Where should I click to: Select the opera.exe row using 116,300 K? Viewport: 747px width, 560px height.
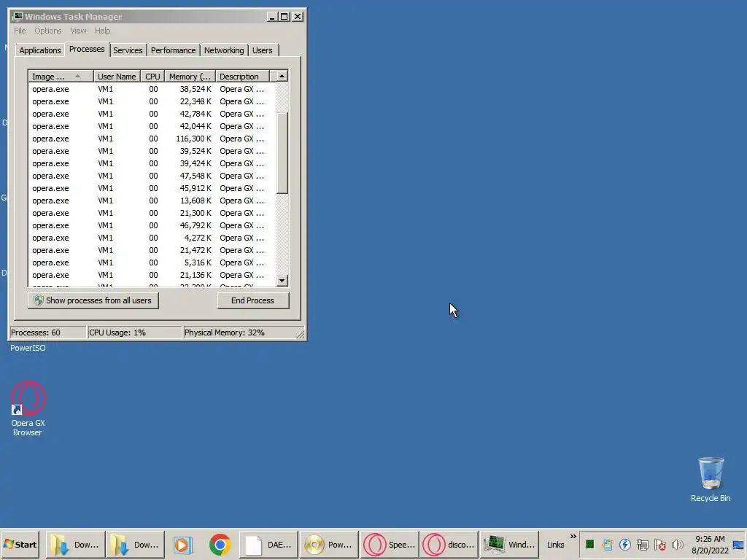pos(152,139)
